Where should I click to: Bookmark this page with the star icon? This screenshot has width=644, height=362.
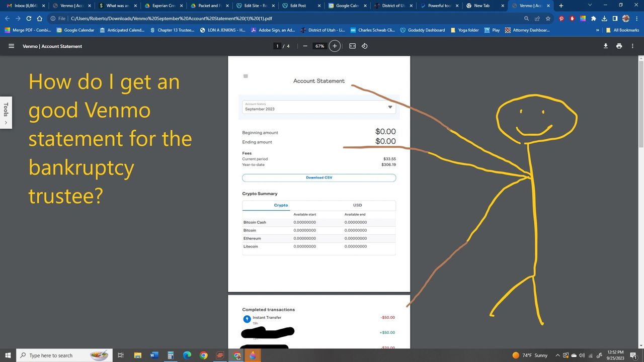pyautogui.click(x=548, y=19)
